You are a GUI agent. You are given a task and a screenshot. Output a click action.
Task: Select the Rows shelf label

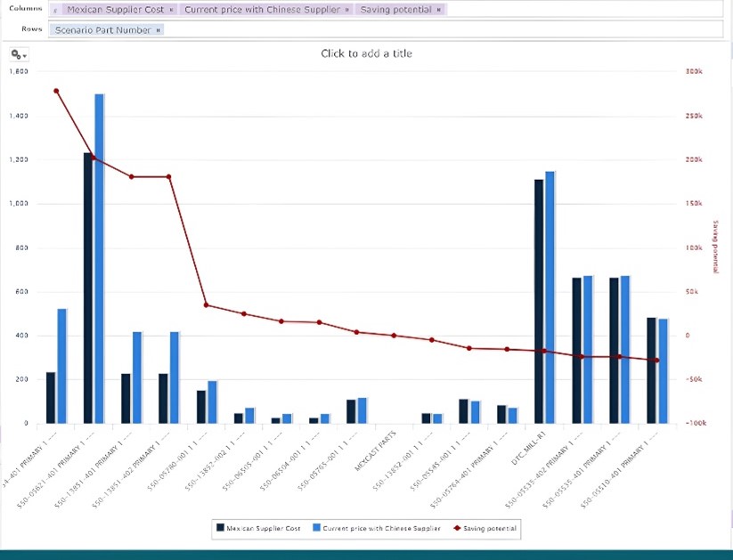coord(30,28)
